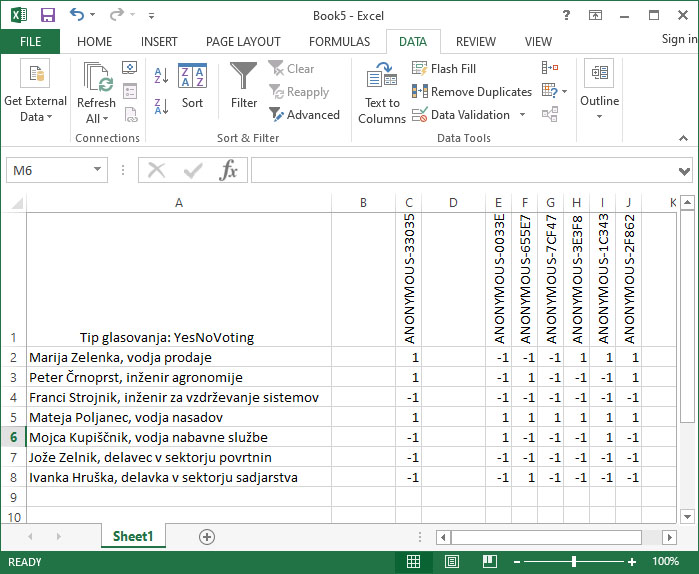
Task: Click the Refresh All icon
Action: 97,77
